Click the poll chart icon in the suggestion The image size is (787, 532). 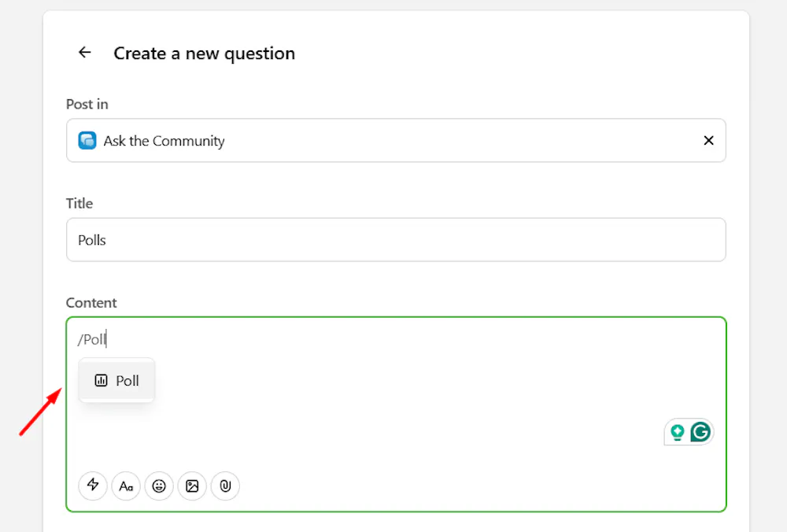(x=101, y=380)
